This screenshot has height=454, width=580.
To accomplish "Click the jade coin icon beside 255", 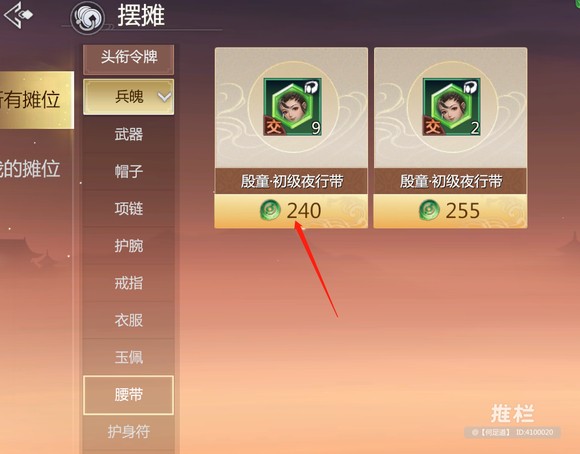I will [429, 210].
